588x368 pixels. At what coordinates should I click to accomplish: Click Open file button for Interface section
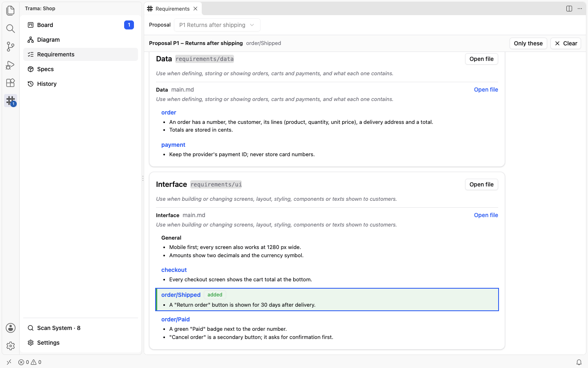click(481, 184)
